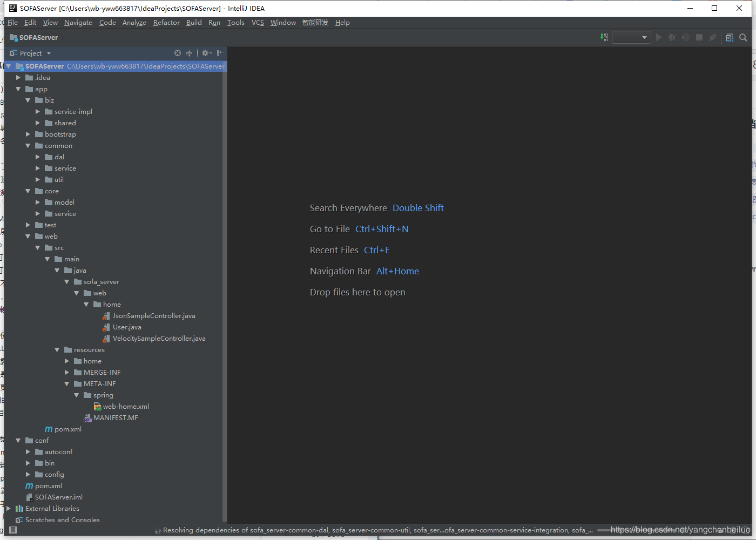
Task: Click the web-home.xml Spring config icon
Action: 97,407
